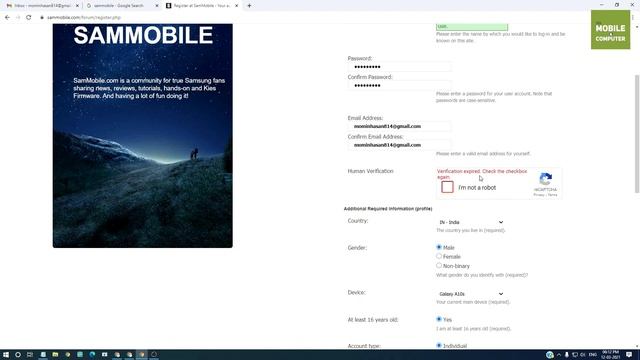640x360 pixels.
Task: Open the volume icon in system tray
Action: [583, 355]
